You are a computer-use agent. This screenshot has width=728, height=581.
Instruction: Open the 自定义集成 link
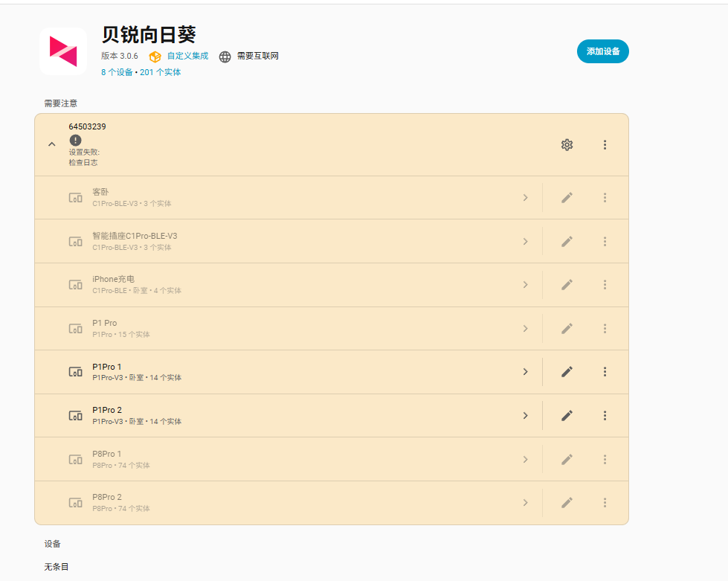click(187, 57)
